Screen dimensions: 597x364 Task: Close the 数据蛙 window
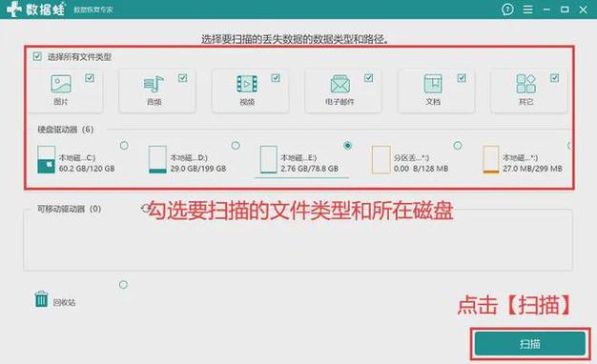pos(583,10)
